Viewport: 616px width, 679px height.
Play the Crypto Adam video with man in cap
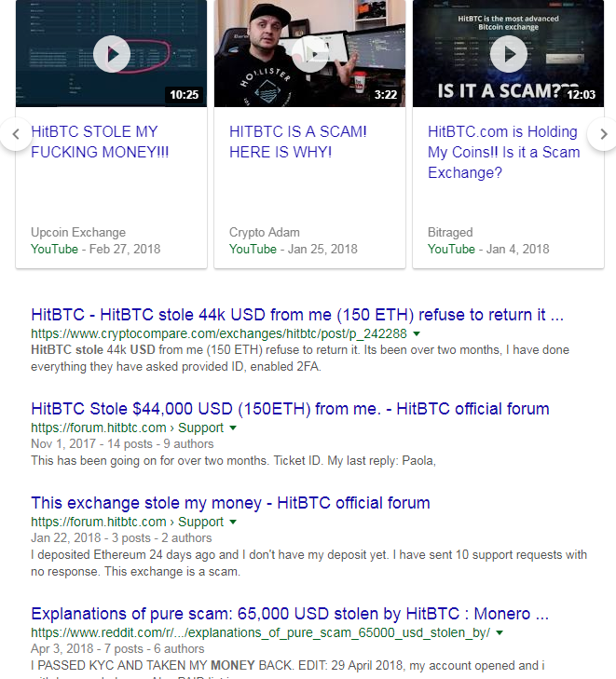pyautogui.click(x=310, y=54)
